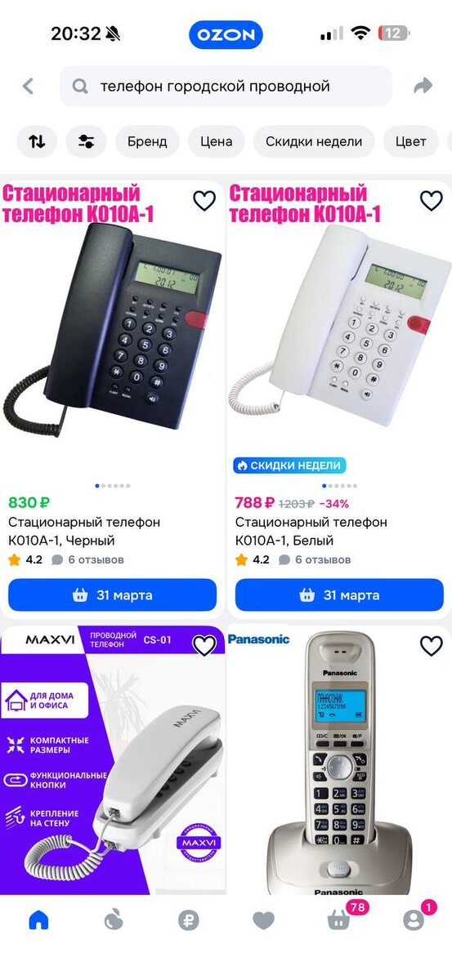The height and width of the screenshot is (980, 452).
Task: Expand the Цвет filter
Action: click(x=411, y=141)
